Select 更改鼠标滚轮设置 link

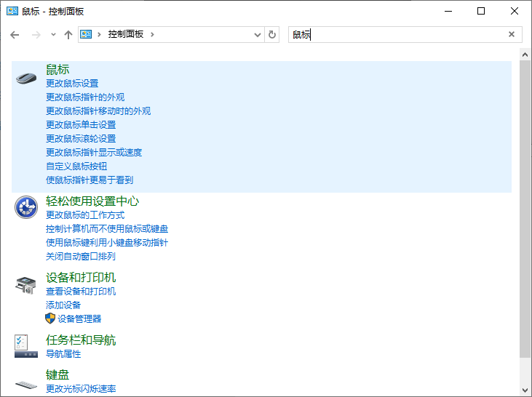coord(81,139)
